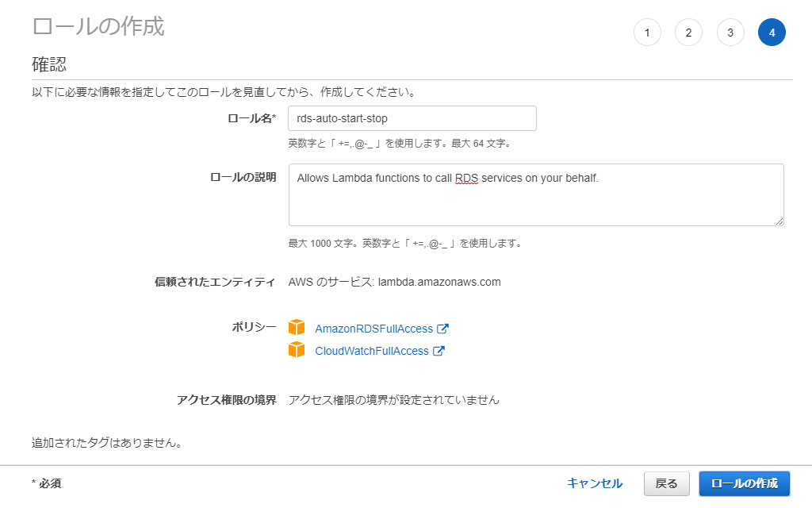Screen dimensions: 812x508
Task: Click 追加されたタグはありません text
Action: pyautogui.click(x=107, y=443)
